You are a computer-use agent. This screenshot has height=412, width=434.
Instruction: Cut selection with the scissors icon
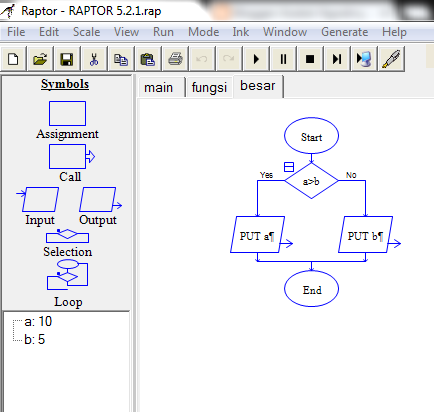click(94, 59)
